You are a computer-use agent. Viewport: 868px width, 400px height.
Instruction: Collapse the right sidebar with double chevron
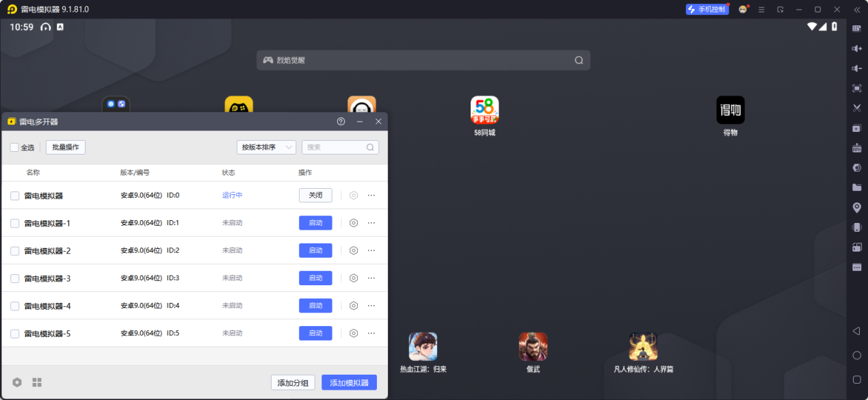click(856, 10)
